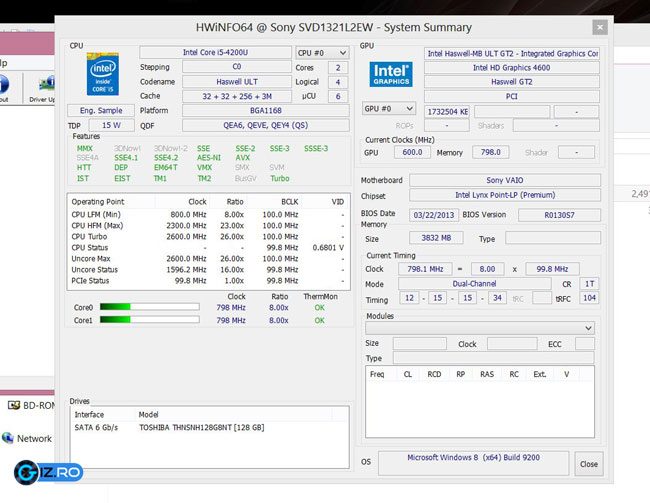
Task: Click the SATA 6 Gb/s interface cell
Action: [96, 428]
